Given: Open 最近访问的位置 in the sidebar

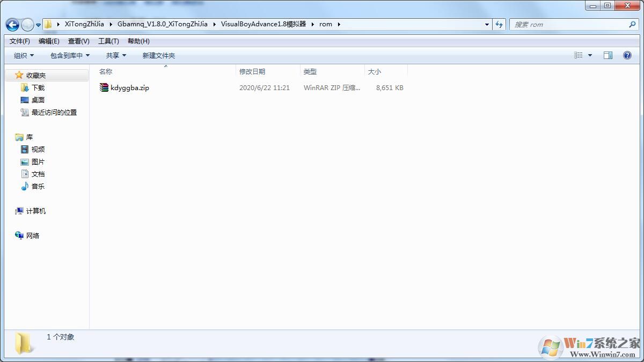Looking at the screenshot, I should pos(54,112).
